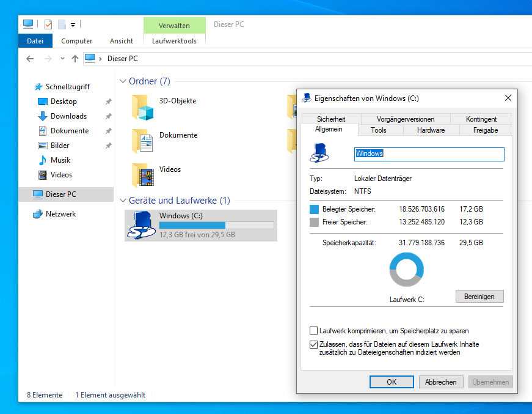Click the blue Belegter Speicher color swatch
This screenshot has width=532, height=414.
click(314, 209)
